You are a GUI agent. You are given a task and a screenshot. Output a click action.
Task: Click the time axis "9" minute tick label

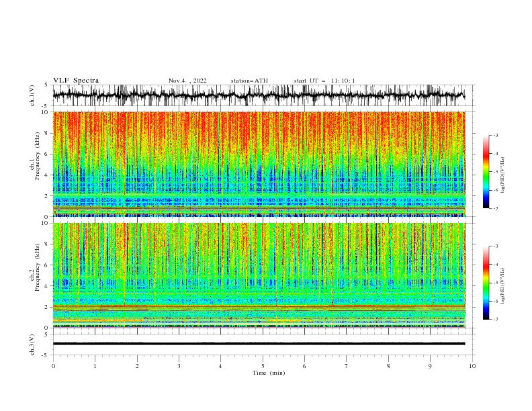[430, 366]
